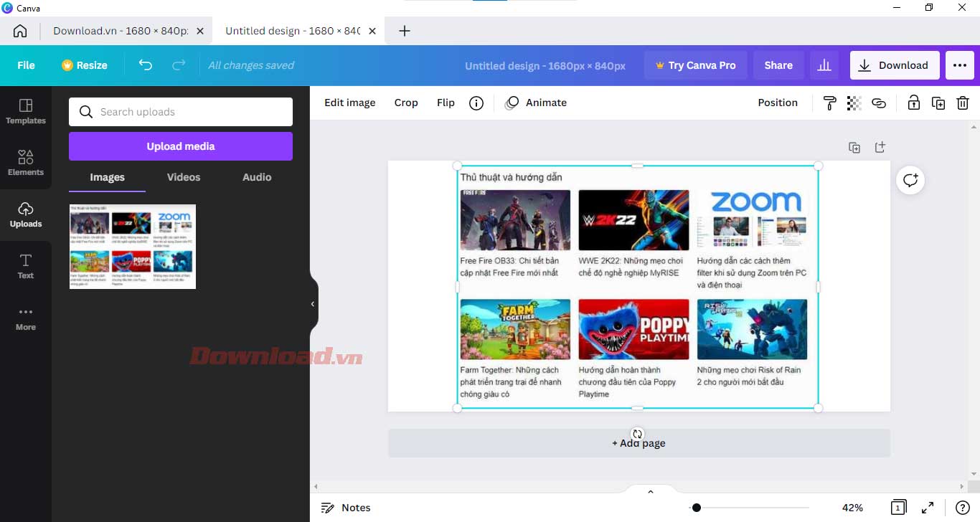Click the Duplicate icon in toolbar

coord(938,103)
